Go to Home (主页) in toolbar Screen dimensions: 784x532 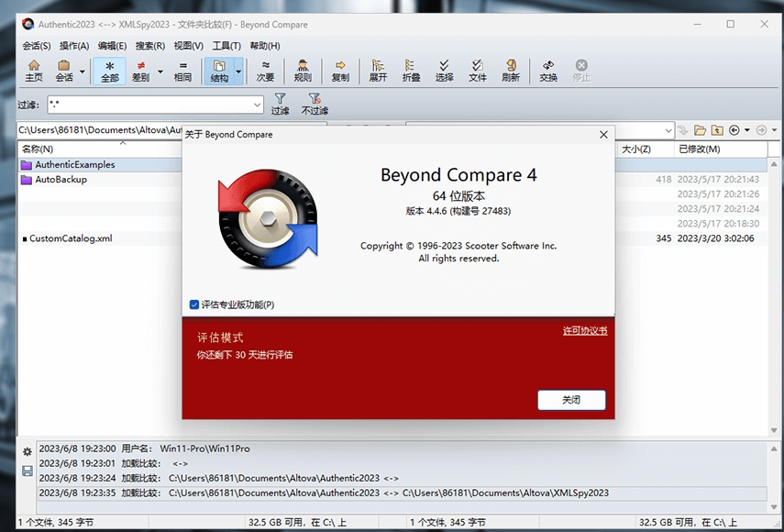(x=34, y=71)
